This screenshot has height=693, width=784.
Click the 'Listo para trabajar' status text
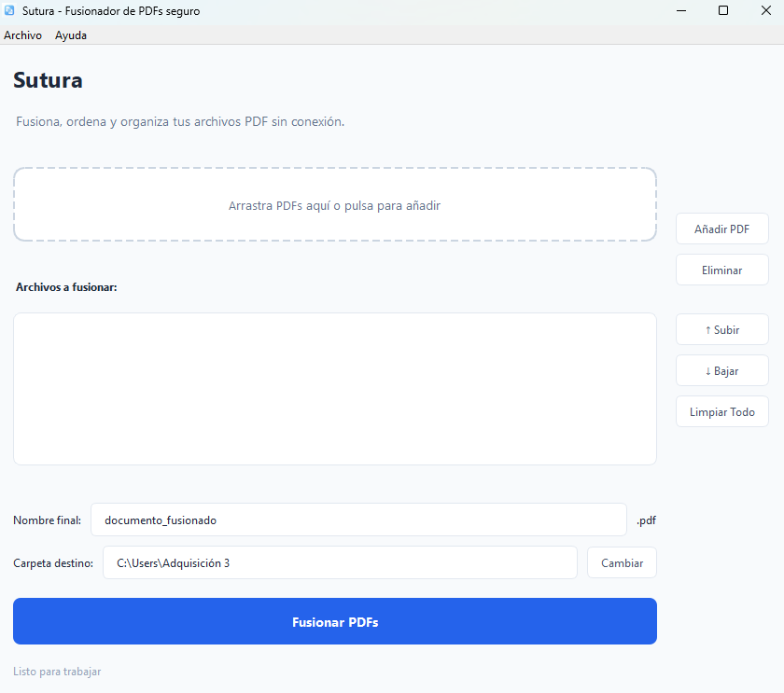pyautogui.click(x=57, y=672)
